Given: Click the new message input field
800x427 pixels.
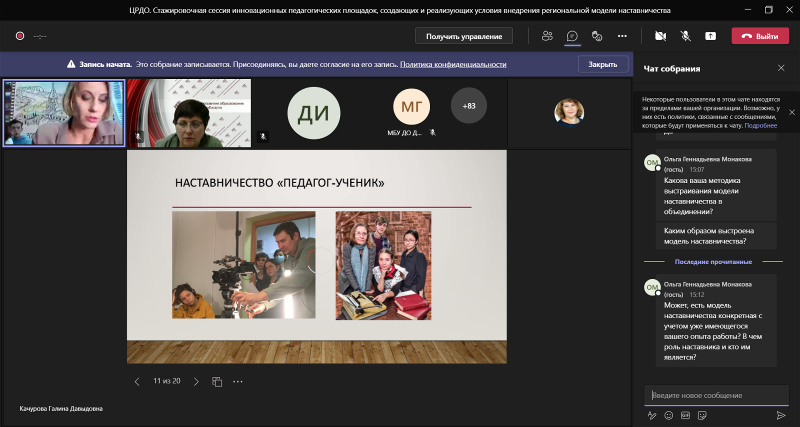Looking at the screenshot, I should 714,395.
